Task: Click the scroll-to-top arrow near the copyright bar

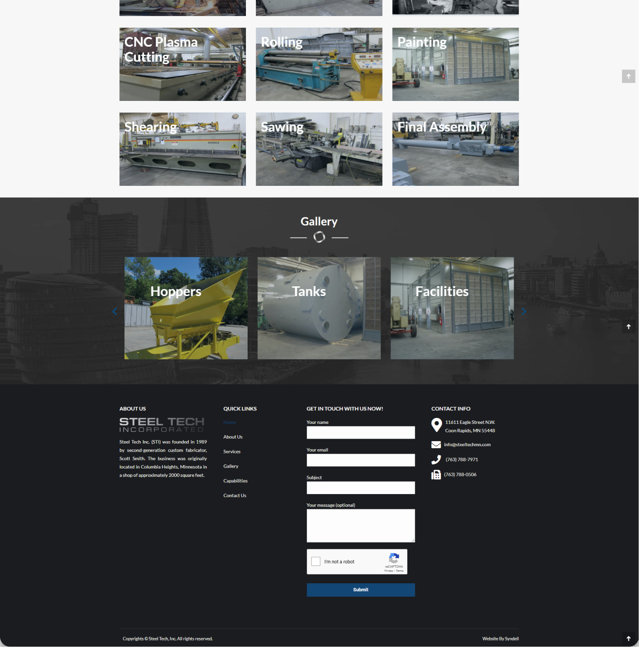Action: click(628, 638)
